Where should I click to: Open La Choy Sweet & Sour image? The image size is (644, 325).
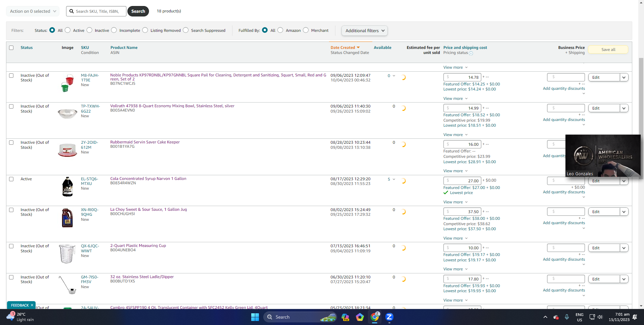pyautogui.click(x=67, y=218)
